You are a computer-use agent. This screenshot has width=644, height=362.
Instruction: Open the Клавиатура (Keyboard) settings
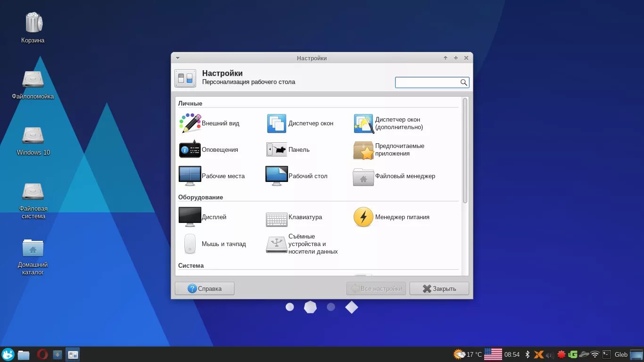[x=297, y=217]
